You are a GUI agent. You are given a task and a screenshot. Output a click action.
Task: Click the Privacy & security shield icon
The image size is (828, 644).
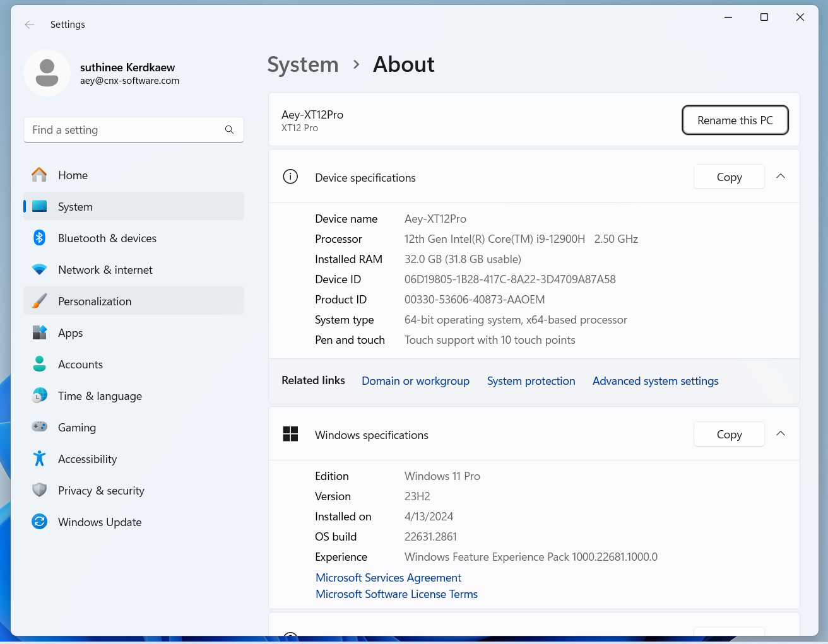pyautogui.click(x=39, y=490)
